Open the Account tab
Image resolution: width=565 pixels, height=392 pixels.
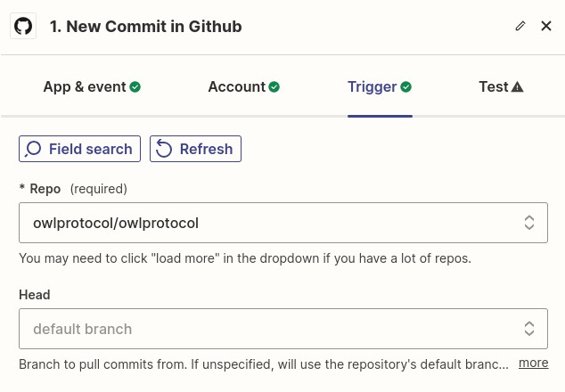pyautogui.click(x=236, y=86)
